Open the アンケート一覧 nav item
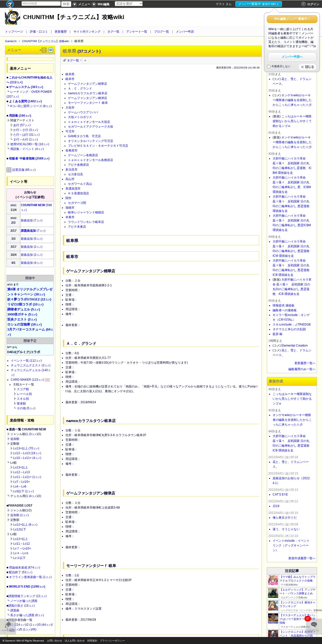 pyautogui.click(x=137, y=32)
